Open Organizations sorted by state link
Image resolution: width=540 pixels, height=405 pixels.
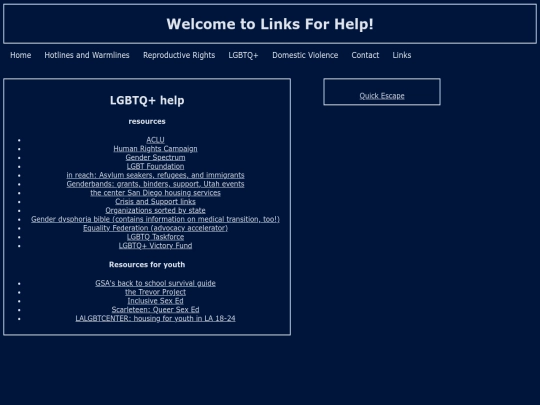tap(155, 210)
